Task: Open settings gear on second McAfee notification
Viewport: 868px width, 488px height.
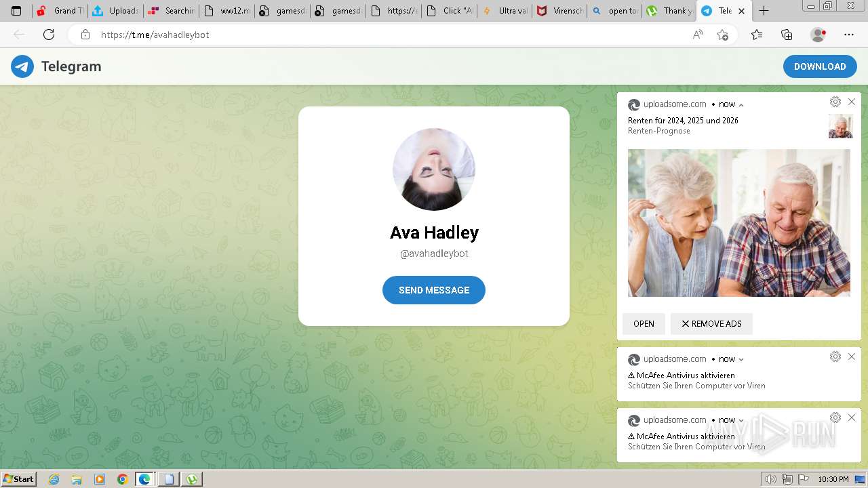Action: click(835, 418)
